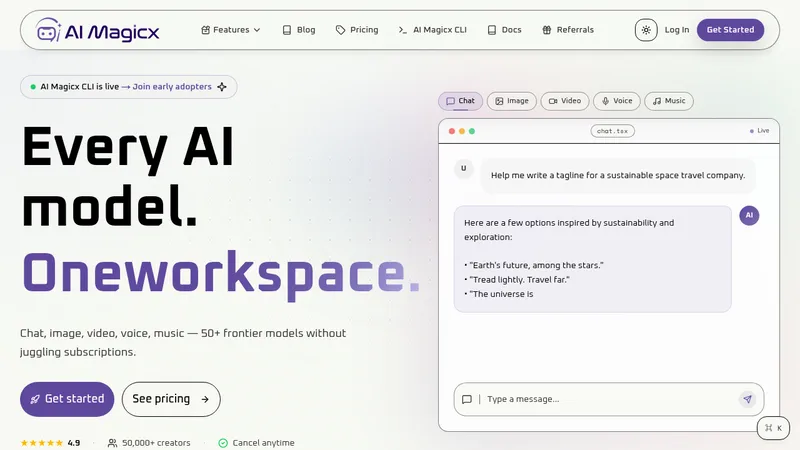Viewport: 800px width, 450px height.
Task: Click the Live status indicator
Action: pos(759,131)
